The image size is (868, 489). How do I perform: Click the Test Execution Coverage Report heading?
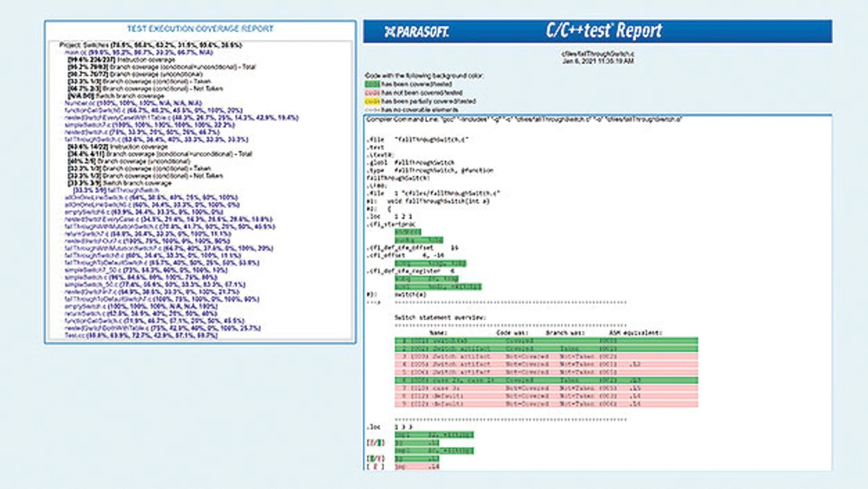[200, 28]
